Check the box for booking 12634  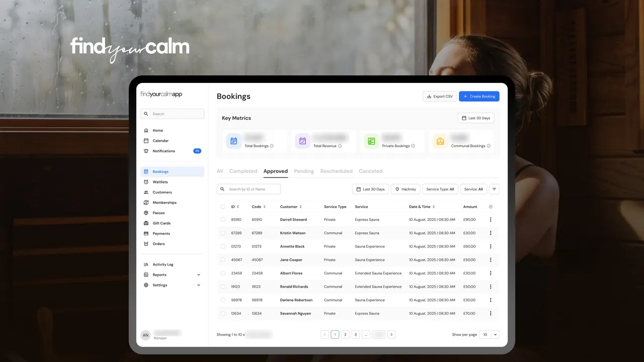(x=223, y=313)
